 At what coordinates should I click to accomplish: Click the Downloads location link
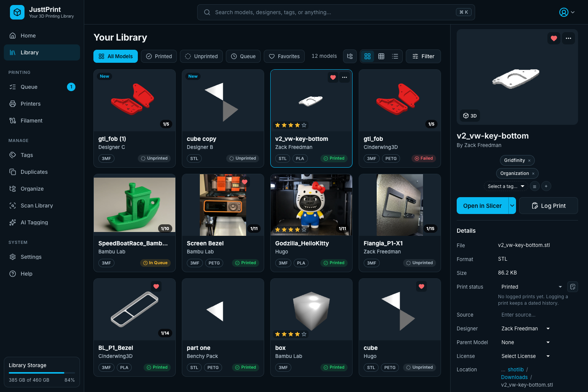click(514, 377)
